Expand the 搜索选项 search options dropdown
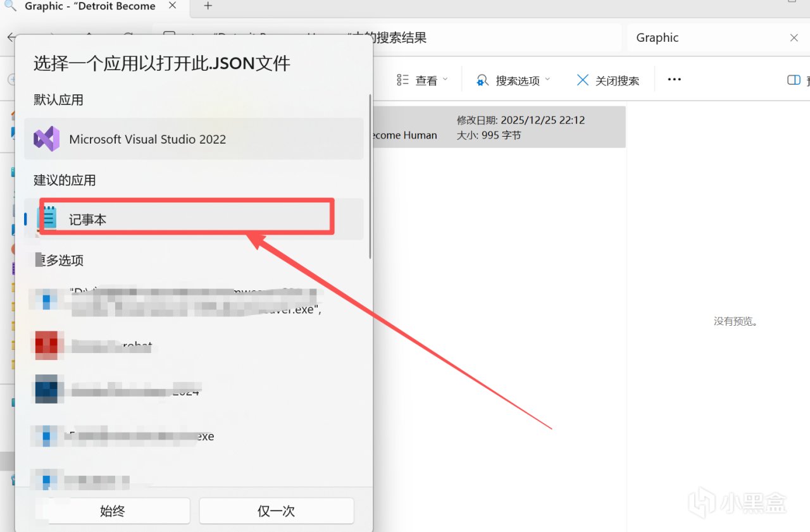 513,80
